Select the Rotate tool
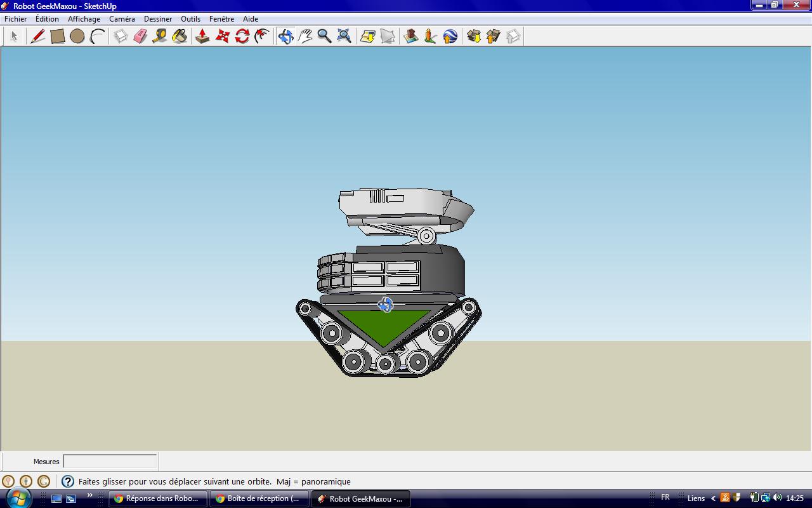Screen dimensions: 812x508 click(242, 36)
